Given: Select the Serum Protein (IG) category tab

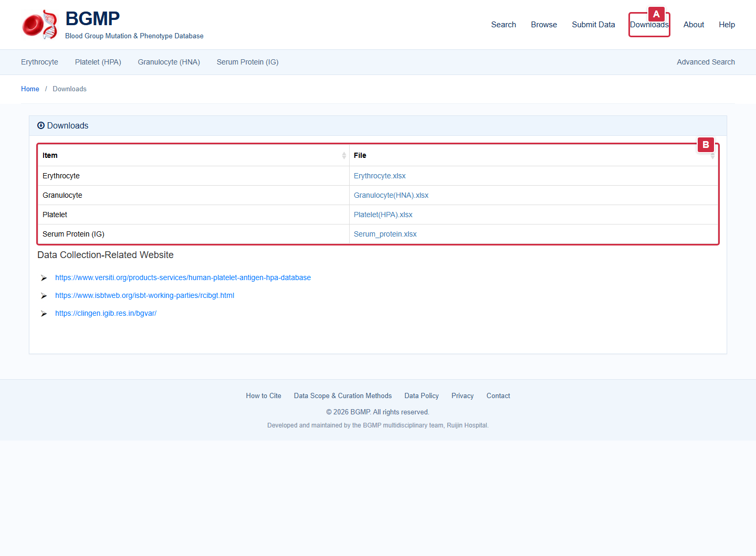Looking at the screenshot, I should tap(248, 62).
